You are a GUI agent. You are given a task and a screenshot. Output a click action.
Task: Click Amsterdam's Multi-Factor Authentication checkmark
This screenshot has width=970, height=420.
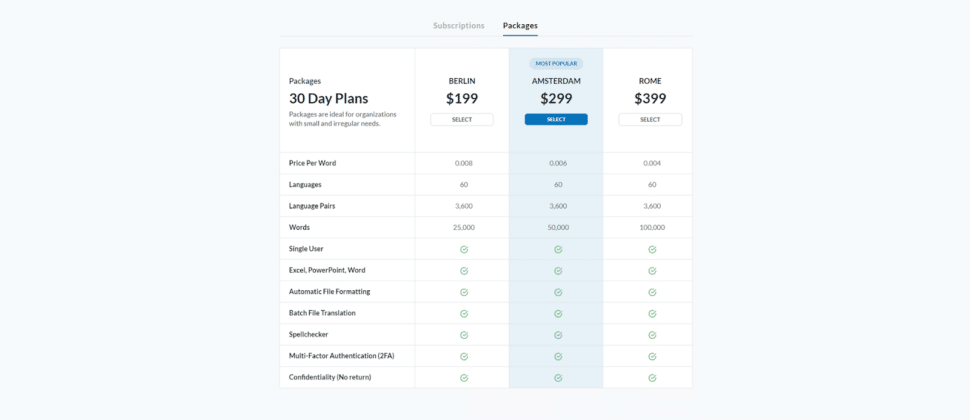pyautogui.click(x=558, y=356)
